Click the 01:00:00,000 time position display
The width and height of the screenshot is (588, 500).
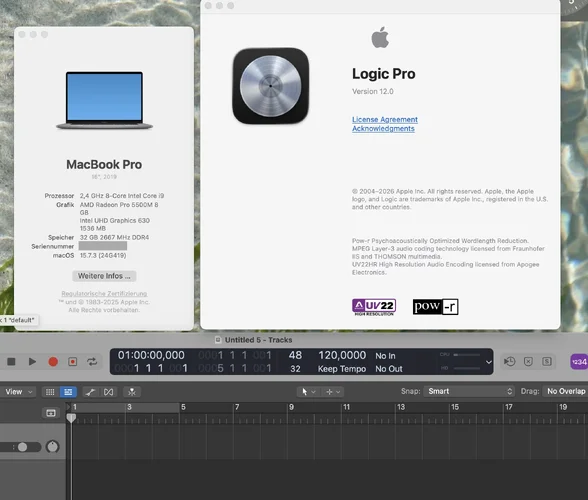151,355
